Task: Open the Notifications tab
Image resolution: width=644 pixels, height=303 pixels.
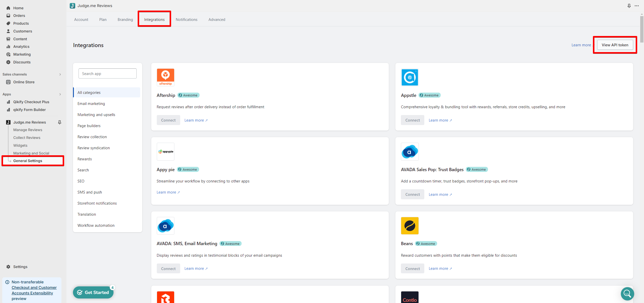Action: 186,20
